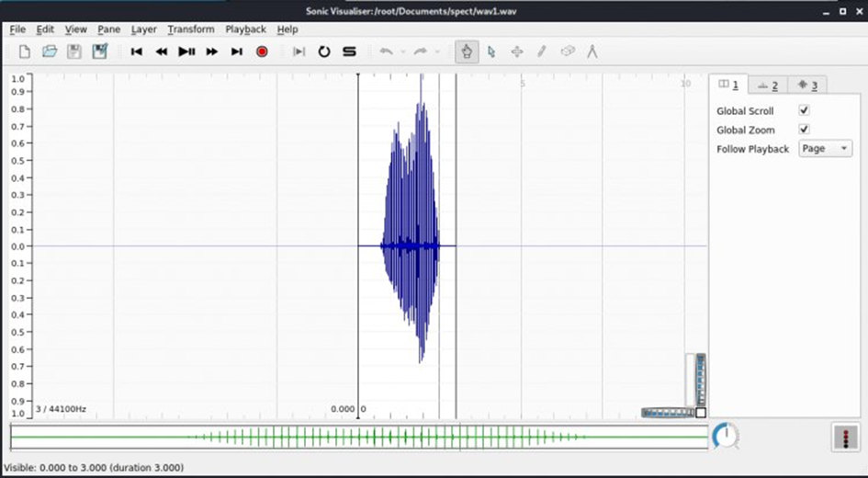Open the View menu

point(76,29)
